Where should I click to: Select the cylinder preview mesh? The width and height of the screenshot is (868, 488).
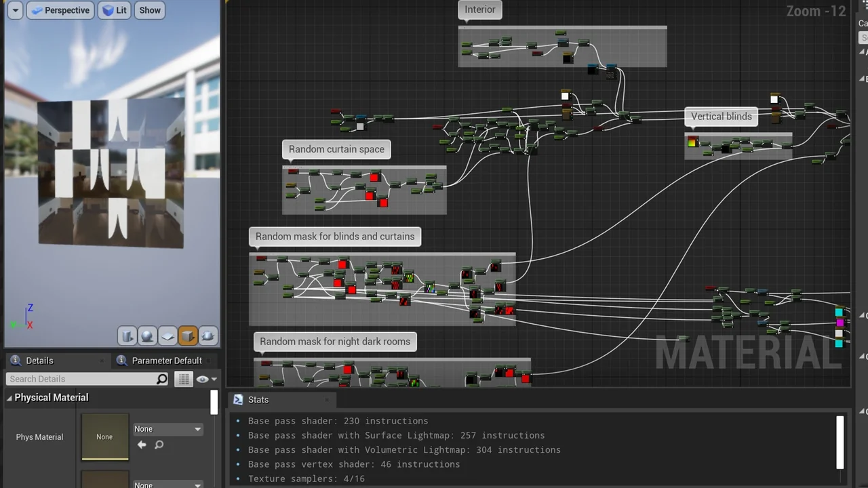(x=127, y=335)
